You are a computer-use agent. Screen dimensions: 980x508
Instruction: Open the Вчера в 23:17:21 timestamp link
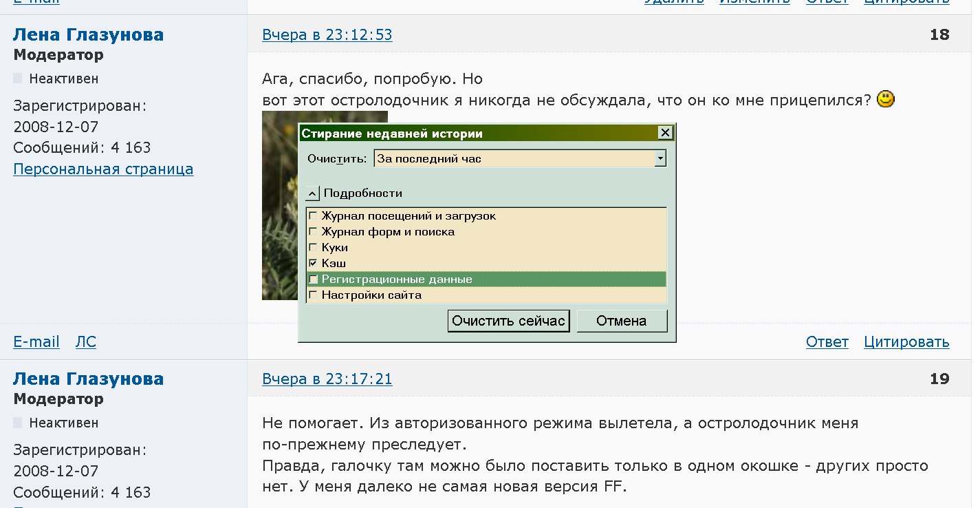(327, 379)
